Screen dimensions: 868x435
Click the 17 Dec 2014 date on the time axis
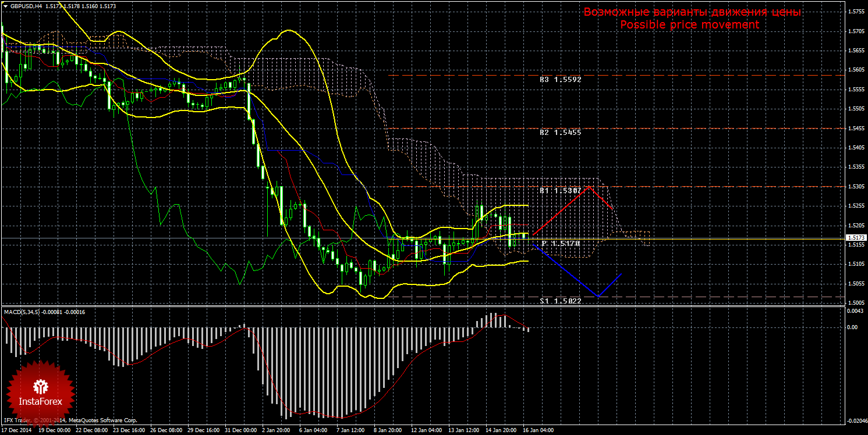pyautogui.click(x=17, y=430)
